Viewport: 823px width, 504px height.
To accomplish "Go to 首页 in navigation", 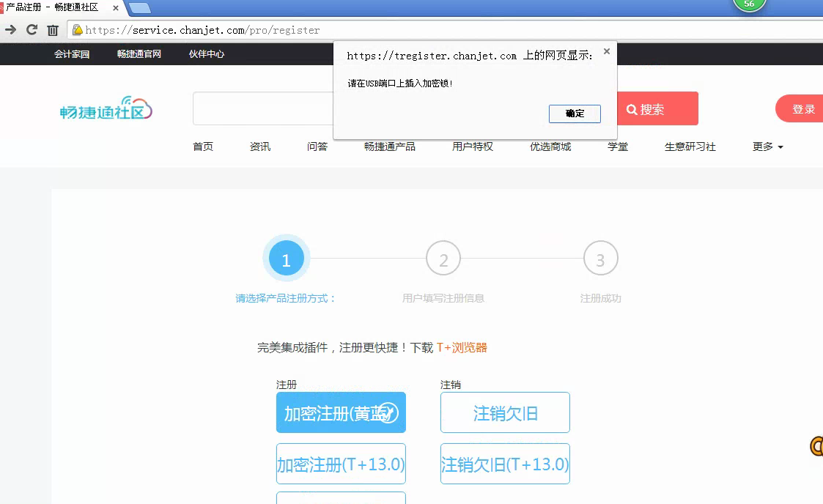I will pyautogui.click(x=203, y=147).
